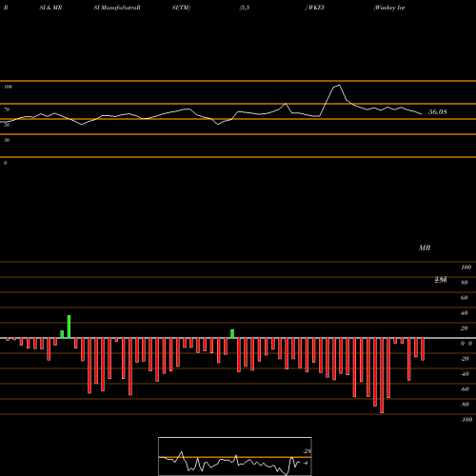
Task: Click the RSI axis label 50
Action: click(x=7, y=125)
